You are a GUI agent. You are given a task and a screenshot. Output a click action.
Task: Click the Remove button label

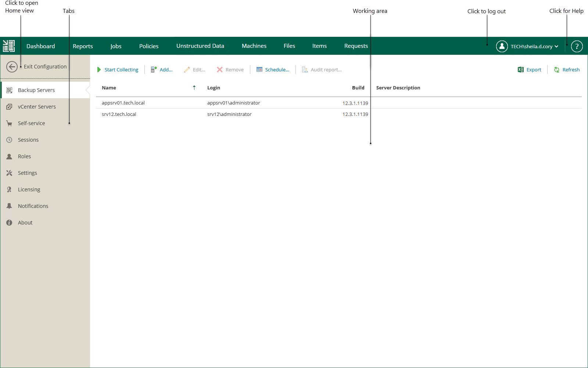pos(235,70)
